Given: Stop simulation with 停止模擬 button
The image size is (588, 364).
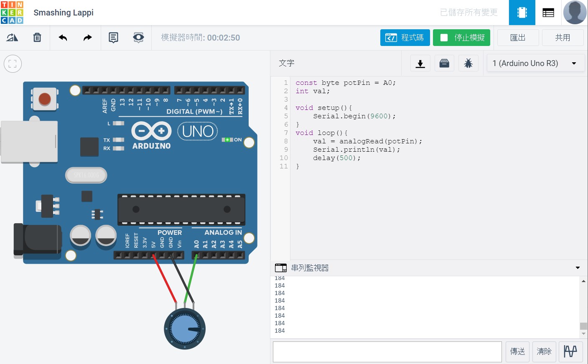Looking at the screenshot, I should click(x=461, y=38).
